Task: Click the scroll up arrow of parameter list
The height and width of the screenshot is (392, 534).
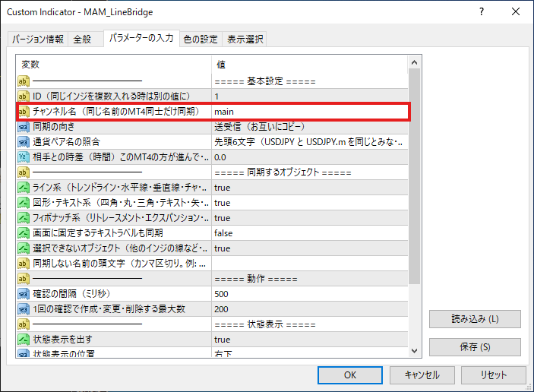Action: point(415,62)
